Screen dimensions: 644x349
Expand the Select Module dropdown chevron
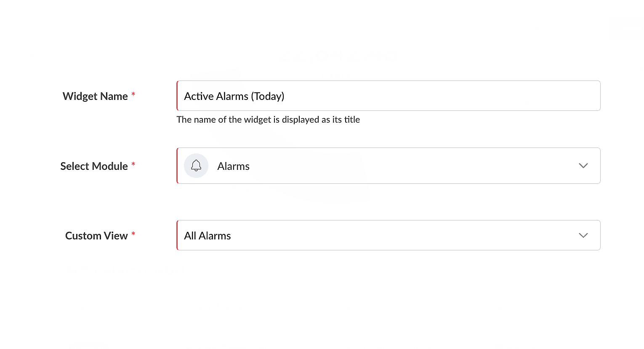click(583, 166)
